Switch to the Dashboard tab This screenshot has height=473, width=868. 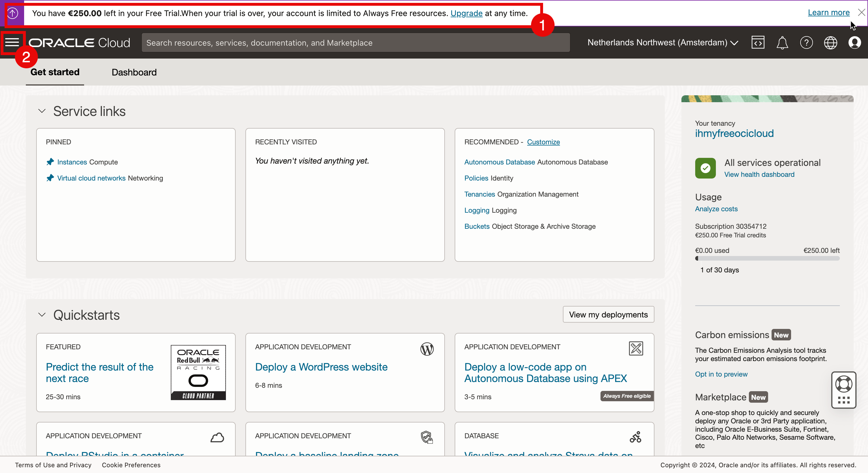pyautogui.click(x=134, y=72)
